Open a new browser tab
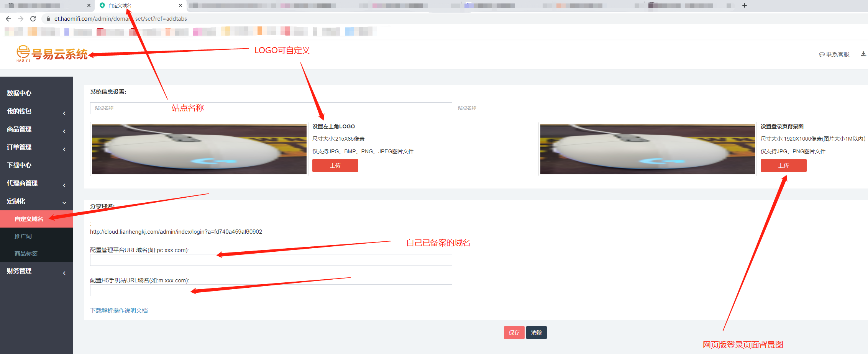868x354 pixels. (744, 5)
